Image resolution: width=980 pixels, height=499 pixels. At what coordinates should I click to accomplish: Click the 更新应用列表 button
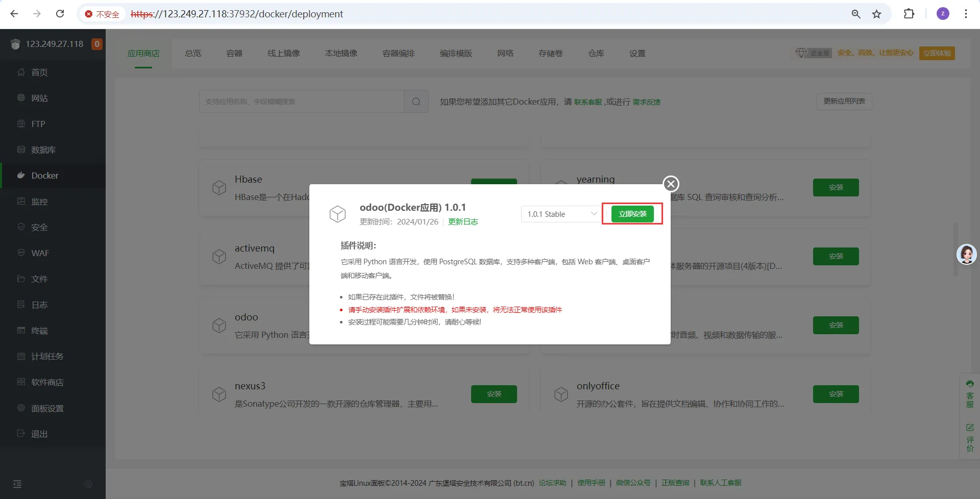(x=844, y=101)
